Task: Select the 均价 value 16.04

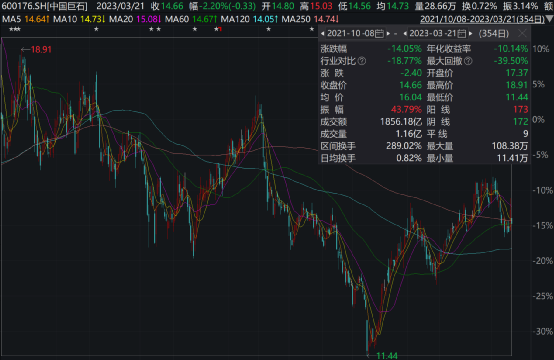Action: tap(411, 98)
